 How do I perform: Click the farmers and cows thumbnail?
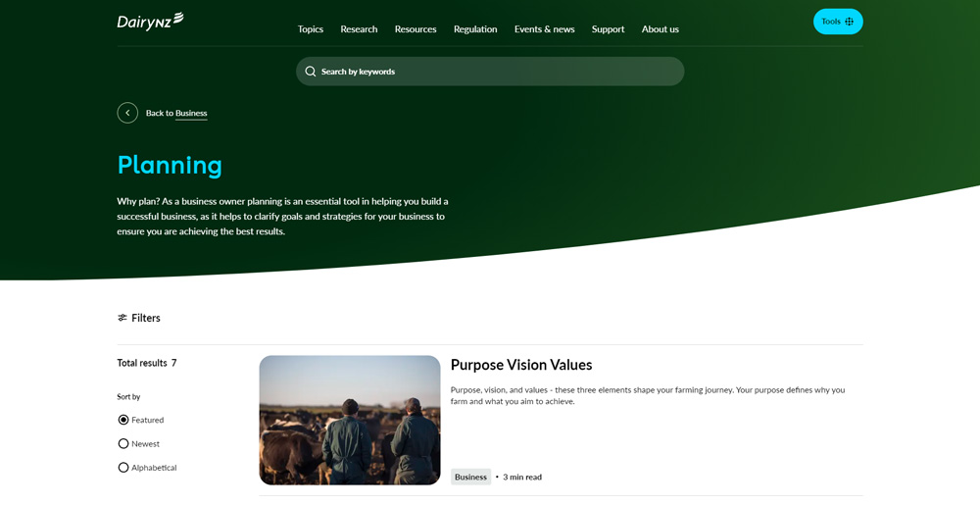pyautogui.click(x=350, y=420)
